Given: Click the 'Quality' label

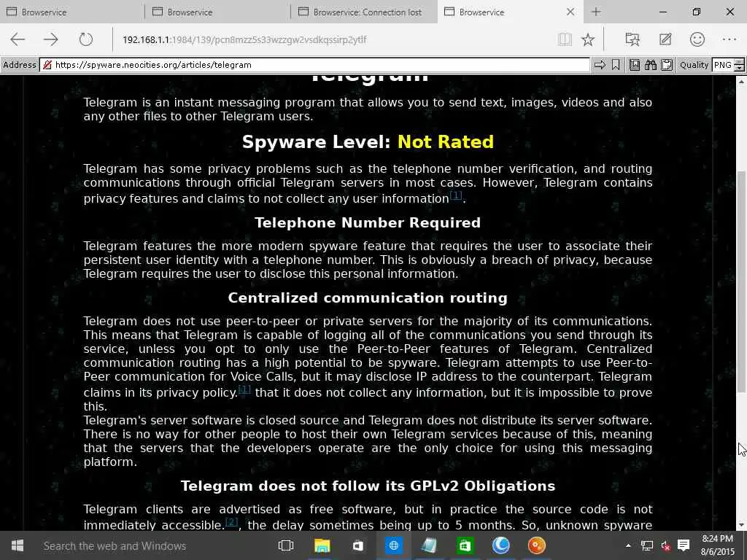Looking at the screenshot, I should pos(694,65).
